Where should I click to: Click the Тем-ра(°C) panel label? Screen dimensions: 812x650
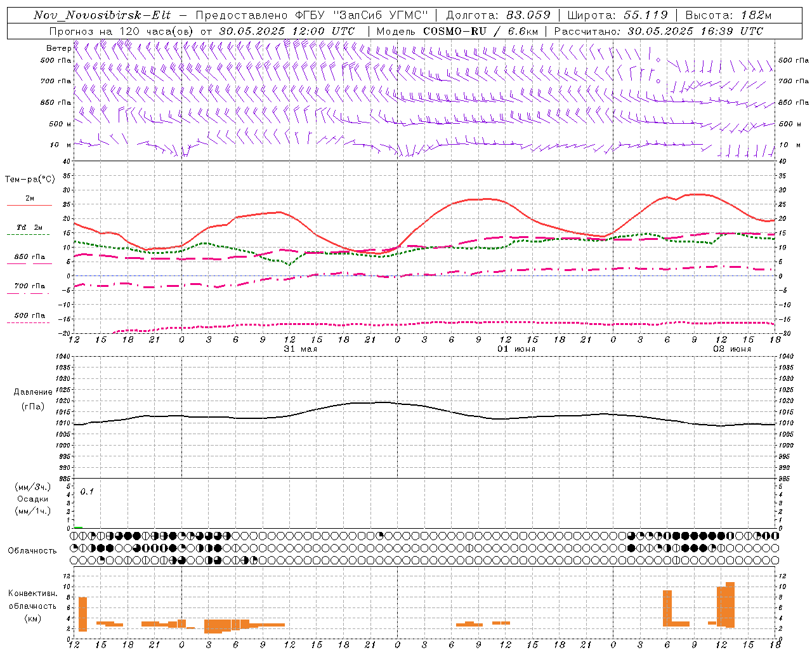[30, 180]
